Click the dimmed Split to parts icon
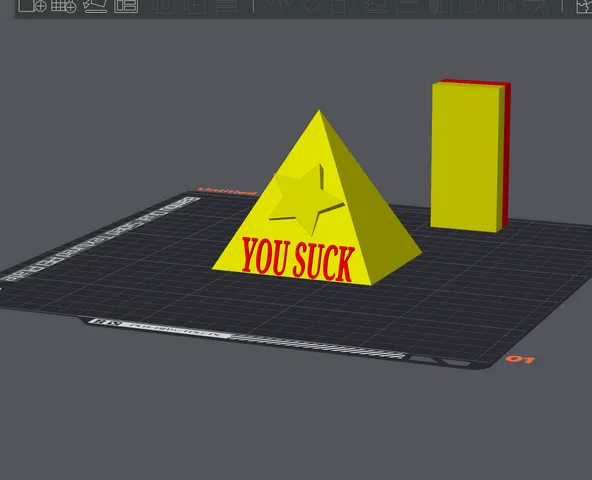The image size is (592, 480). (196, 6)
